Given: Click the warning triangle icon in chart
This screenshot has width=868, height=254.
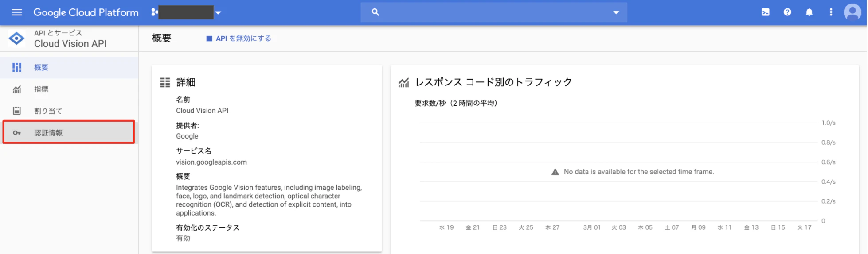Looking at the screenshot, I should coord(555,172).
